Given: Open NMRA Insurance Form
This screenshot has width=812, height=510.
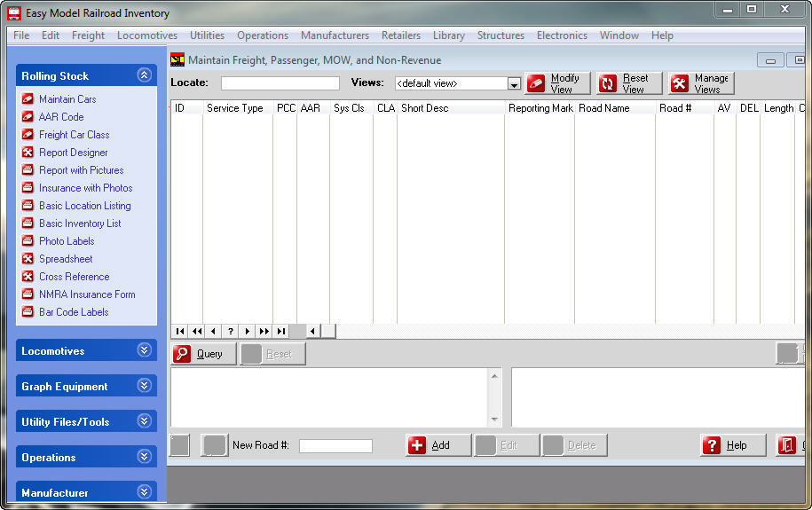Looking at the screenshot, I should pyautogui.click(x=87, y=294).
